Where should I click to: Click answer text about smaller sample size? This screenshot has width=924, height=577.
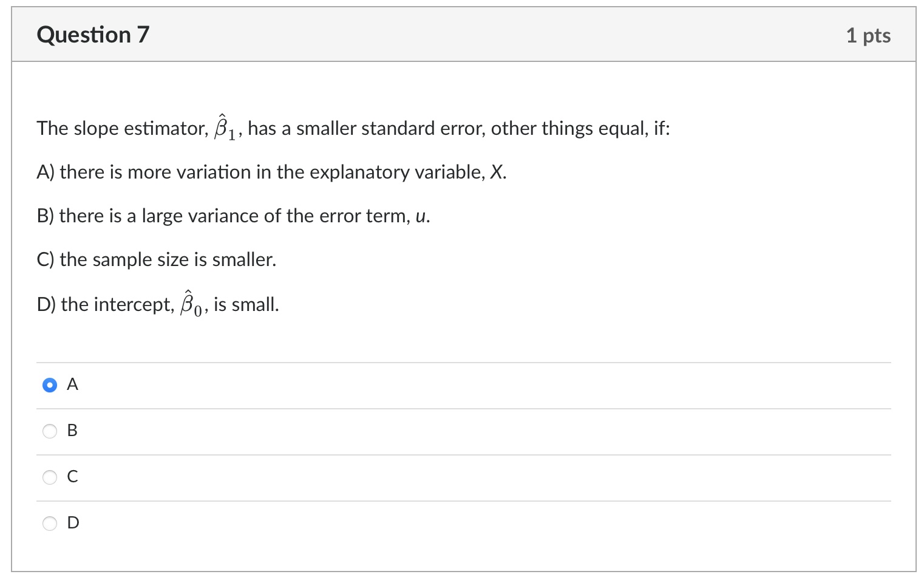(x=156, y=259)
